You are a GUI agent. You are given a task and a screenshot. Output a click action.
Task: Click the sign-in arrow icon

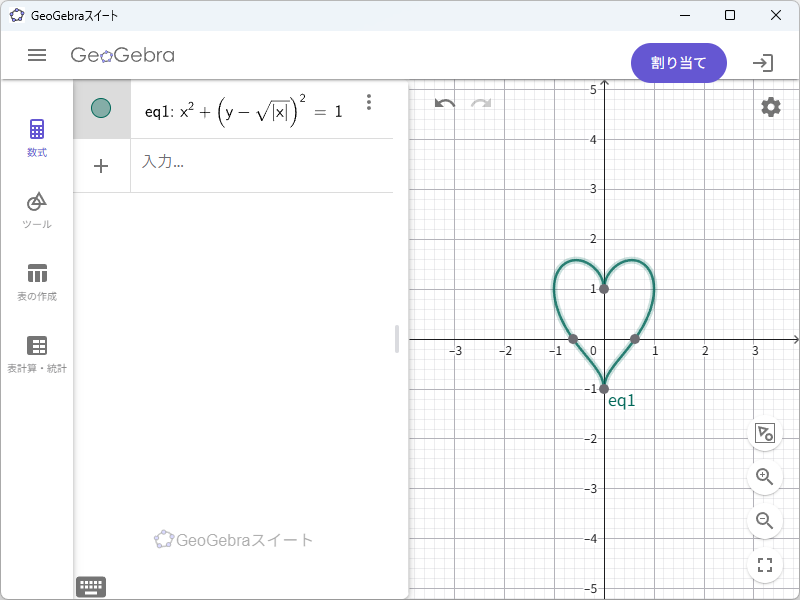coord(763,63)
